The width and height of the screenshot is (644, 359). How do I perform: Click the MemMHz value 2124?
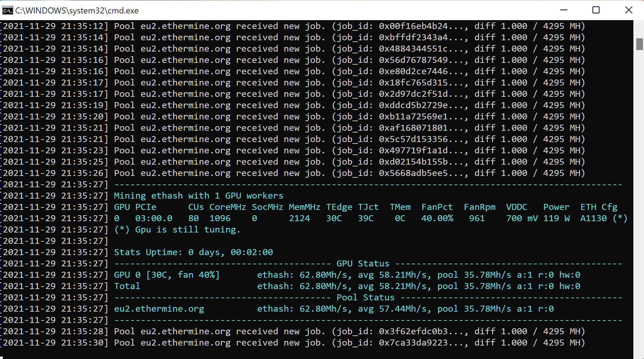click(x=299, y=218)
